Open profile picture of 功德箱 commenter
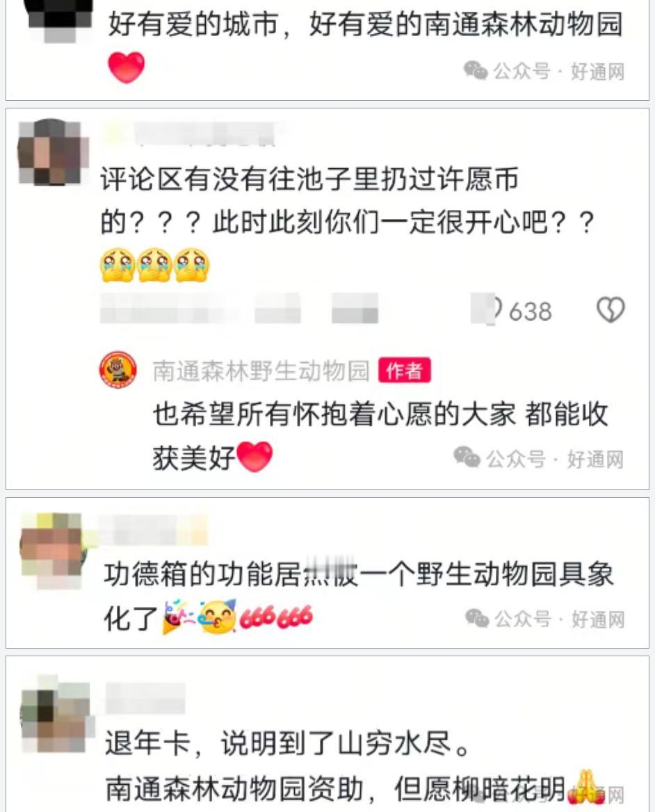 (x=51, y=551)
